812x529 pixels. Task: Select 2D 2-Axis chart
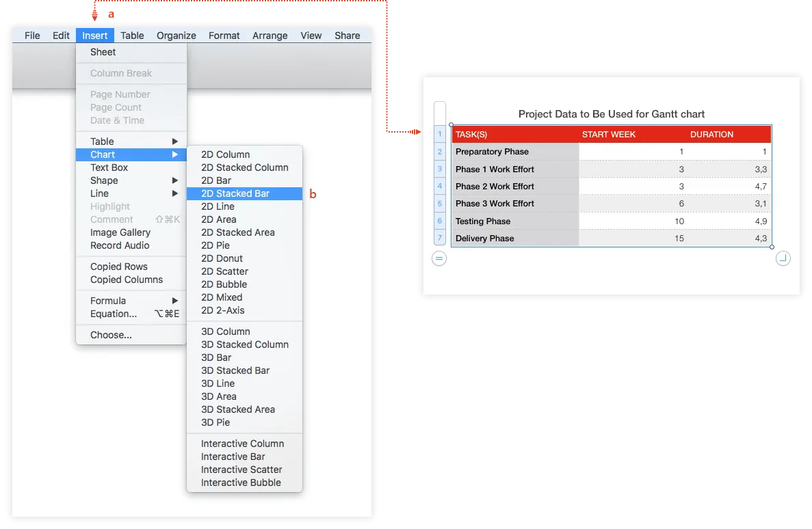[244, 310]
